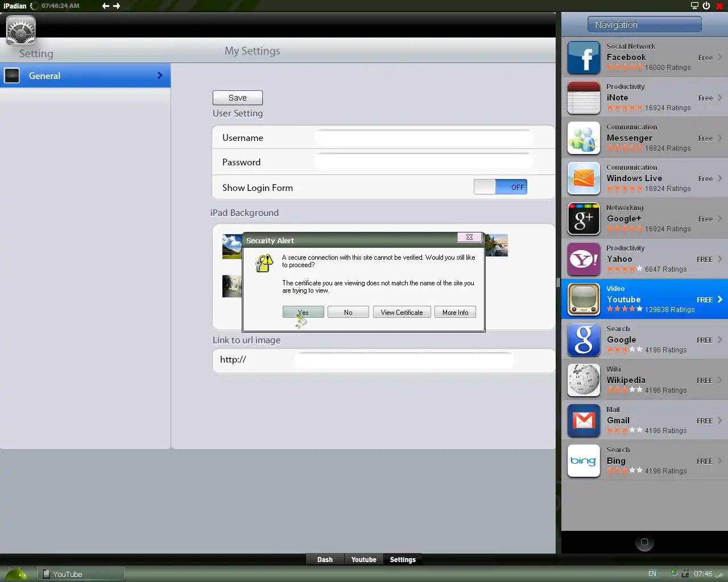Toggle the Show Login Form switch
Viewport: 728px width, 582px height.
[500, 187]
